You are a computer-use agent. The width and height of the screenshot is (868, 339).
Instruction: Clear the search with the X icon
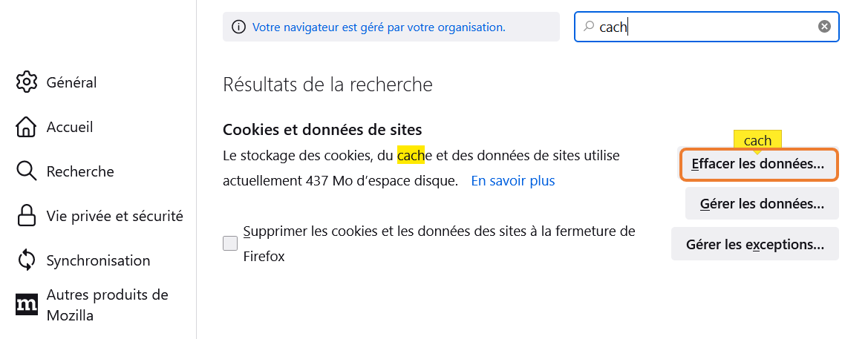point(824,27)
